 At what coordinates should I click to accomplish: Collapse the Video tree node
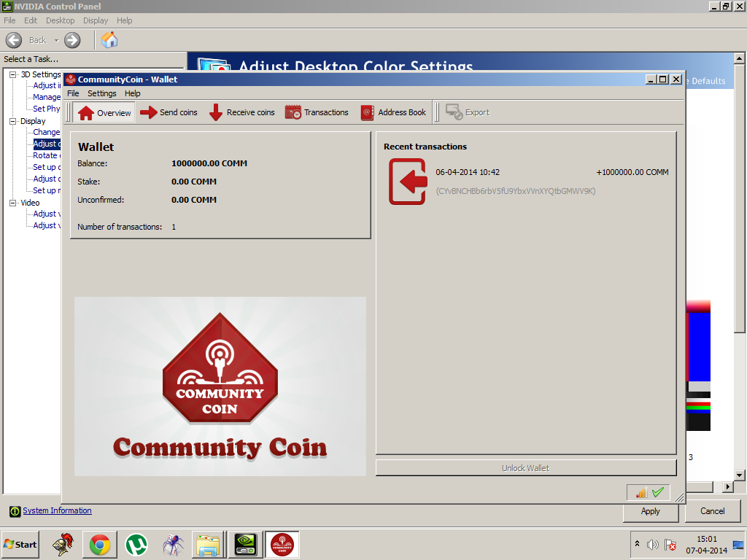tap(13, 203)
